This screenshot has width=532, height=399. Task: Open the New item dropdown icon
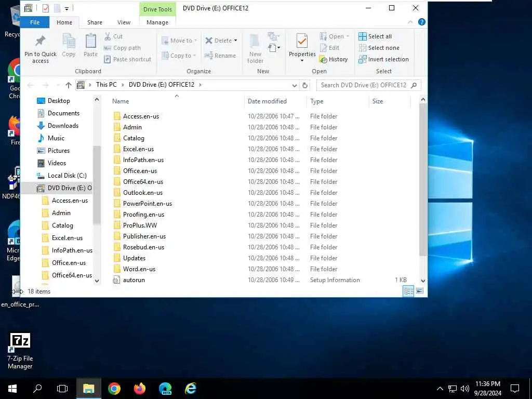point(274,48)
